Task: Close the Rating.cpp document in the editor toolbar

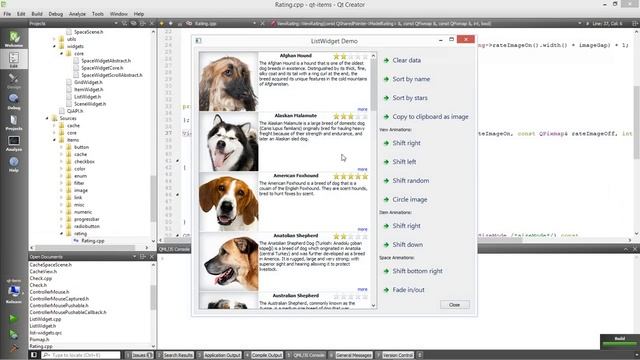Action: [262, 24]
